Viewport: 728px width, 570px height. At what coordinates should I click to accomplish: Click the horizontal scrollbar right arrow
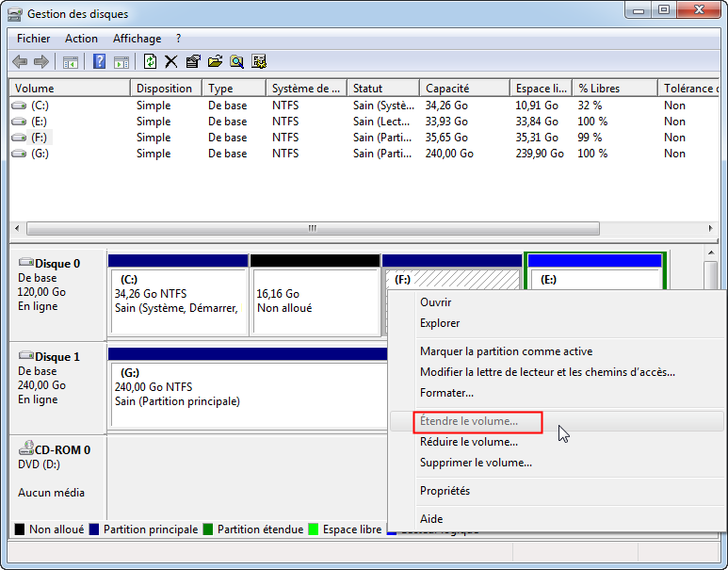point(710,228)
